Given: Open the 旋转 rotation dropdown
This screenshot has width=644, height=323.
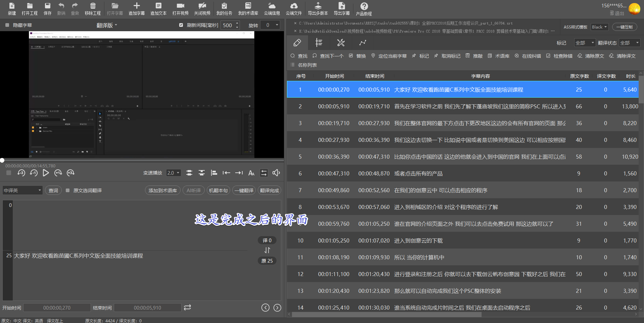Looking at the screenshot, I should [270, 25].
